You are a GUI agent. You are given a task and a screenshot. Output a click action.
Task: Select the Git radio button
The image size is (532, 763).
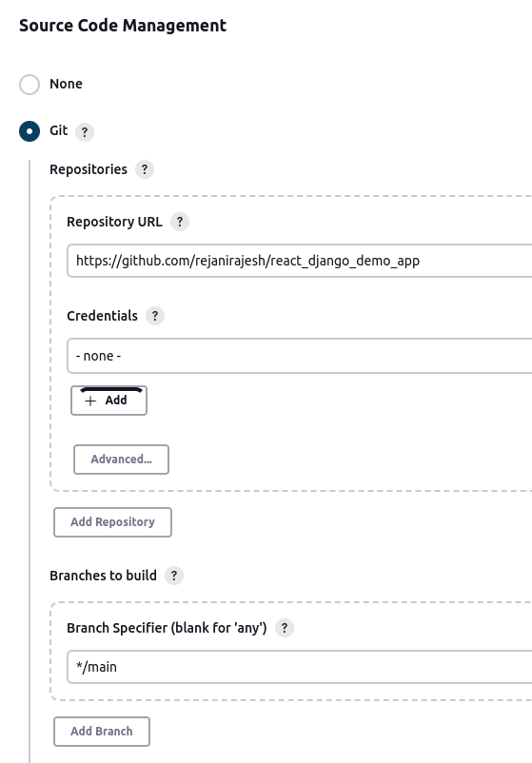point(30,131)
